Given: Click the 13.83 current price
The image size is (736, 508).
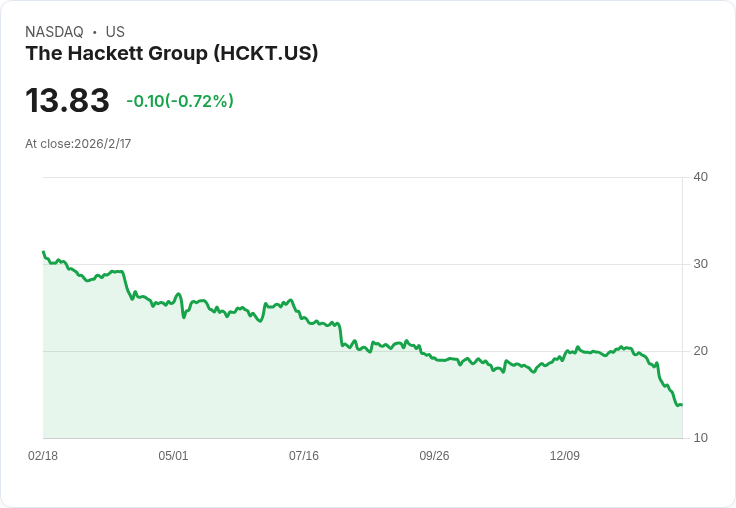Looking at the screenshot, I should [x=67, y=101].
